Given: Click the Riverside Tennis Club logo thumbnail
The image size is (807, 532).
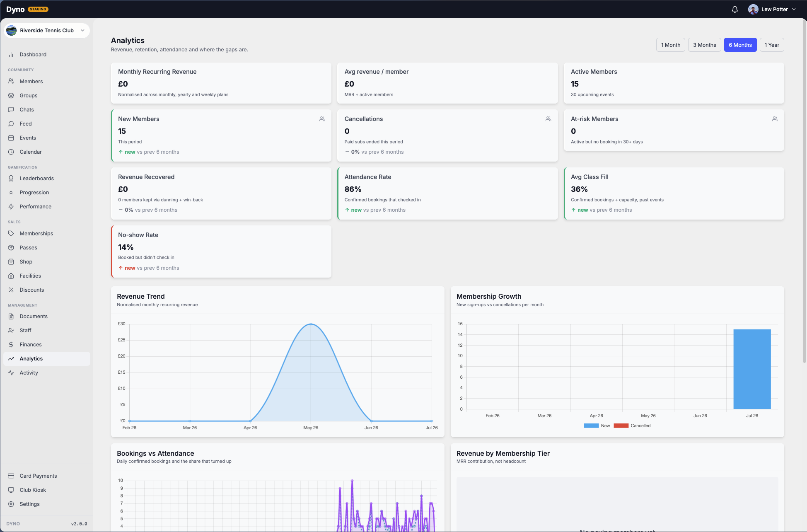Looking at the screenshot, I should (x=12, y=31).
